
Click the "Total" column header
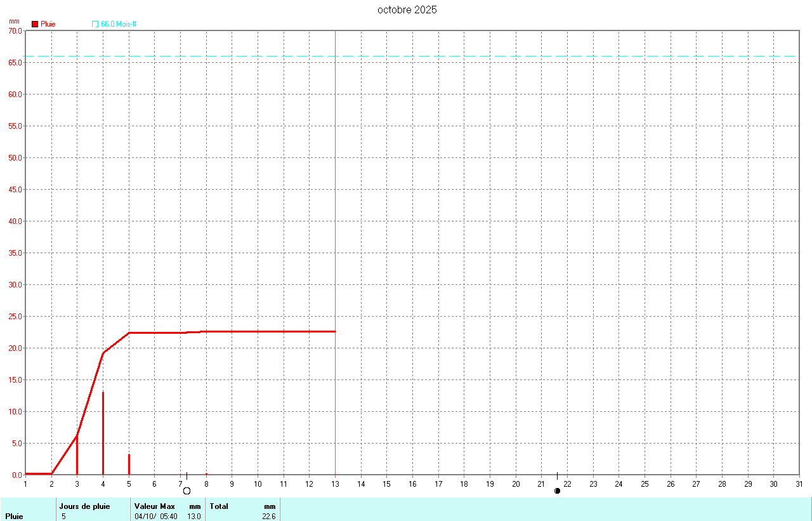[219, 506]
